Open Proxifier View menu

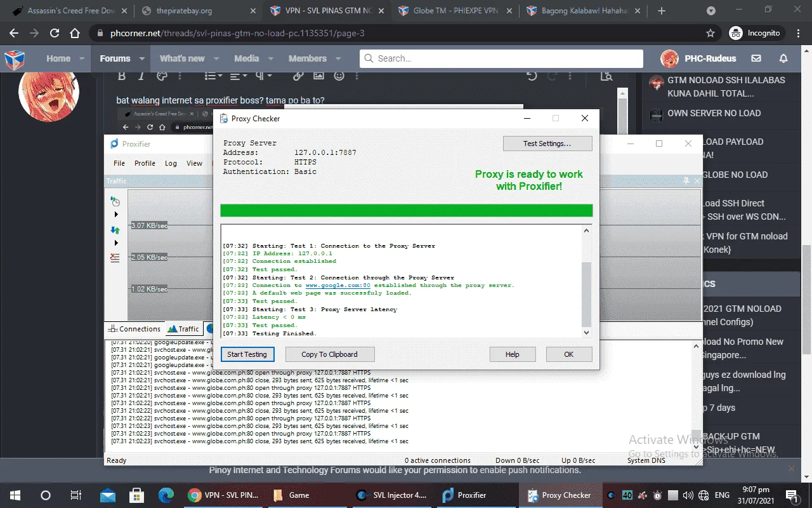[194, 163]
